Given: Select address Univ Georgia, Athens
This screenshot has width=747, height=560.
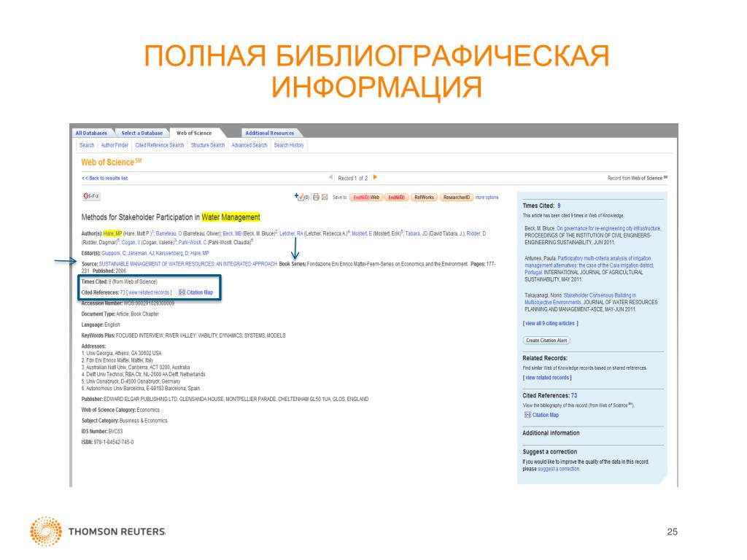Looking at the screenshot, I should (122, 354).
